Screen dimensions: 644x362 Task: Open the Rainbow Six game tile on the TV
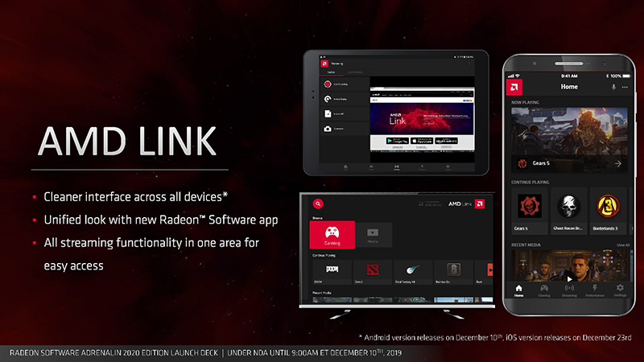click(x=453, y=272)
